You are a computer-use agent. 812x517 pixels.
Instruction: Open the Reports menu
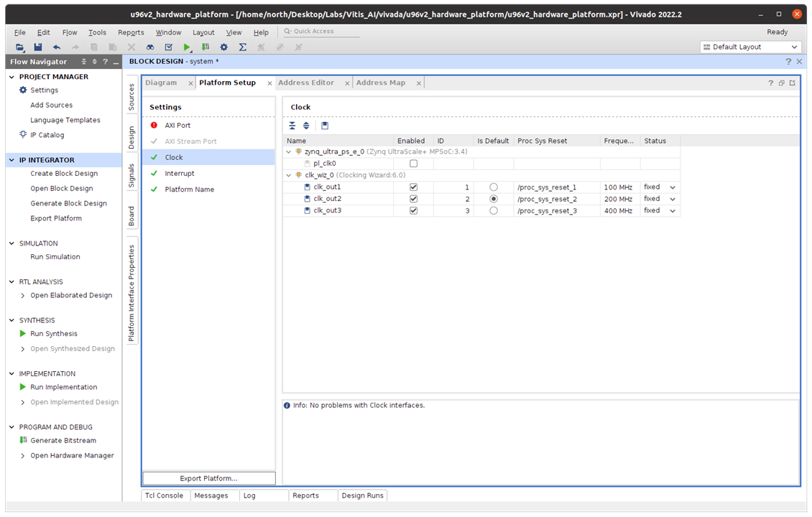coord(131,32)
